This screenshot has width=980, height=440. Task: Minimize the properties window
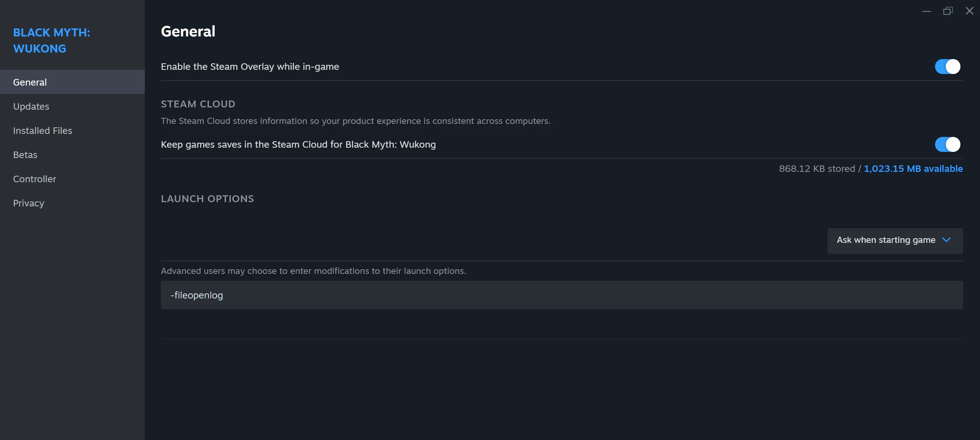click(x=926, y=11)
